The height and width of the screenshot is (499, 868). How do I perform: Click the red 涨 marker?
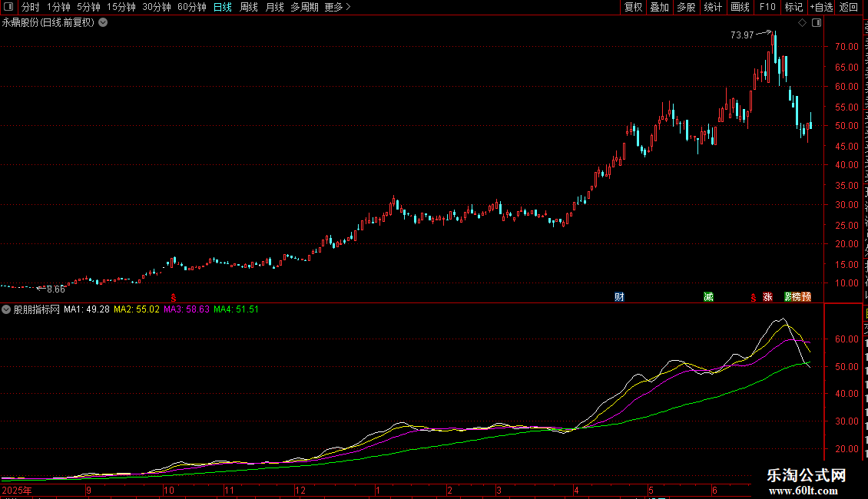(767, 297)
